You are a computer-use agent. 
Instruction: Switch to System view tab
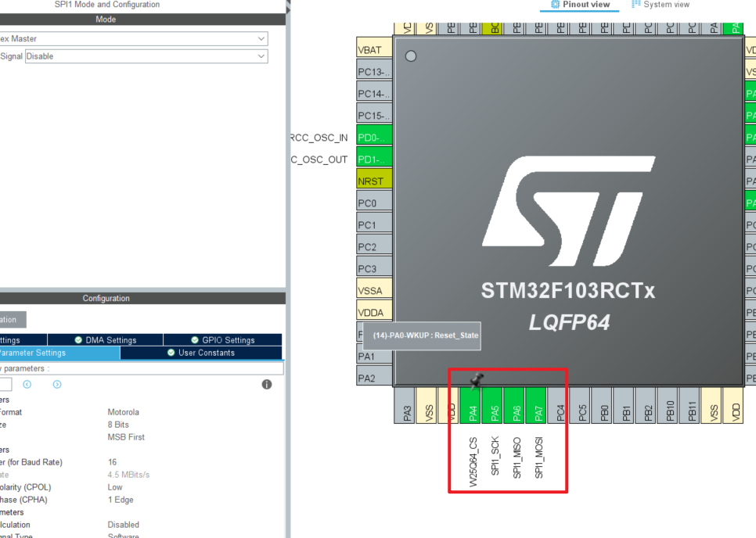tap(661, 5)
